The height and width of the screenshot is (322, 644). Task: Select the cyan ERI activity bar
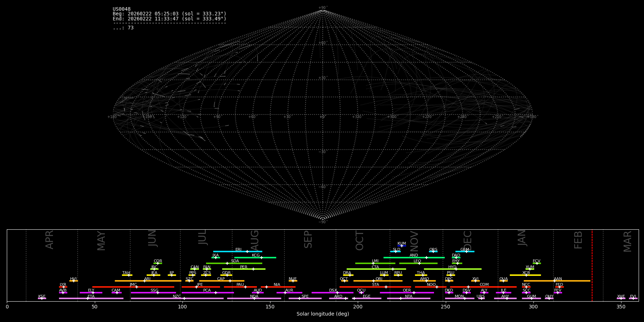coord(238,252)
